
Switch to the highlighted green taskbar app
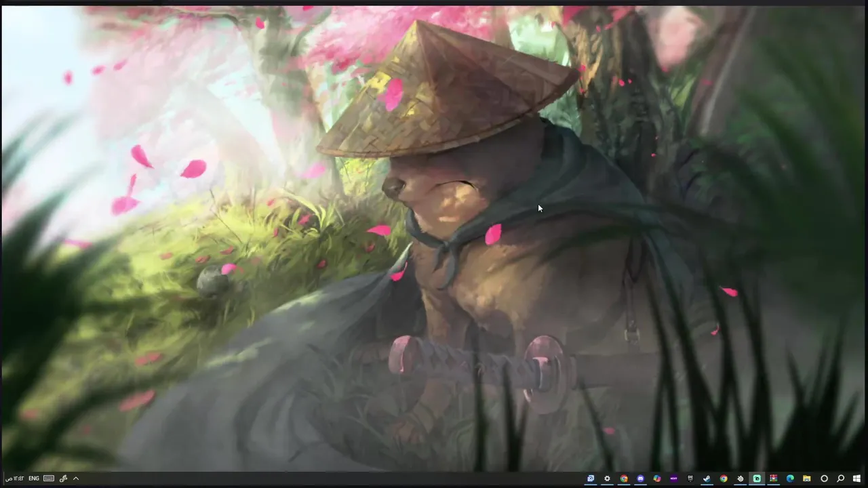click(x=757, y=479)
